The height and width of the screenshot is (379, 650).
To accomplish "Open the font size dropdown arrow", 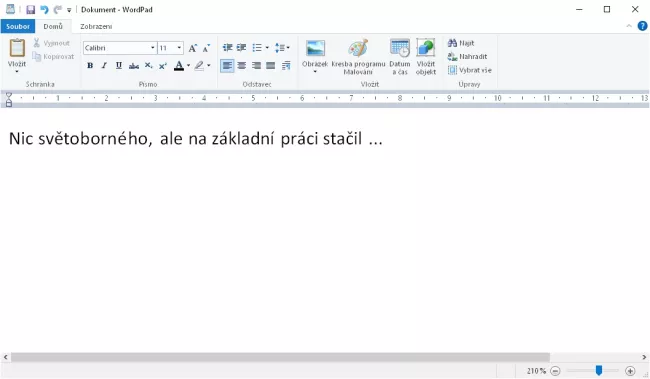I will point(179,48).
